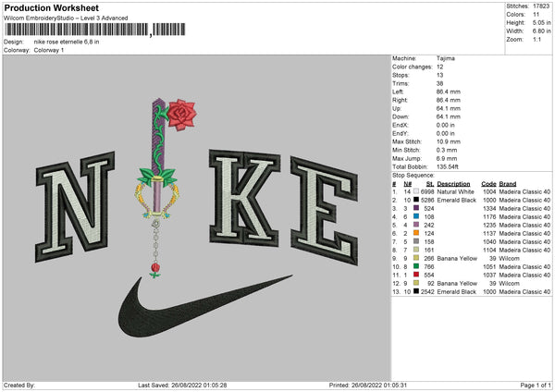Click the Min Stitch value 0.3 mm
The image size is (555, 392).
pyautogui.click(x=447, y=150)
